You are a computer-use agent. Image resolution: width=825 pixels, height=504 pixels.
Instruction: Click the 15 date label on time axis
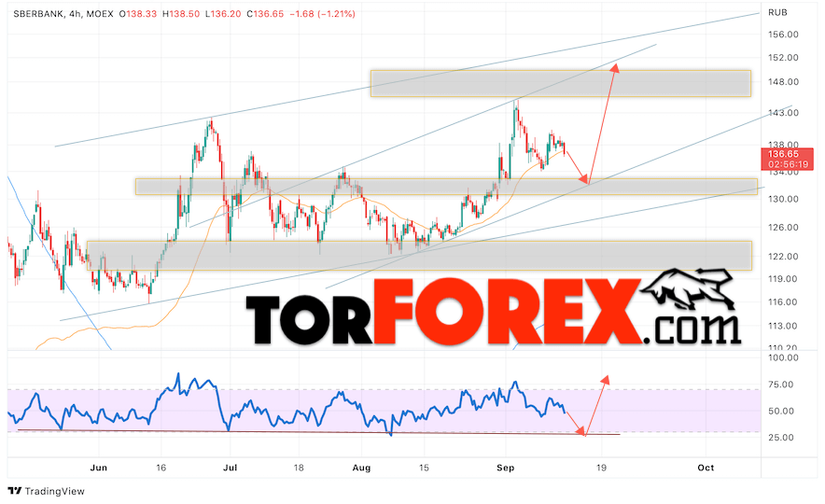pyautogui.click(x=424, y=468)
